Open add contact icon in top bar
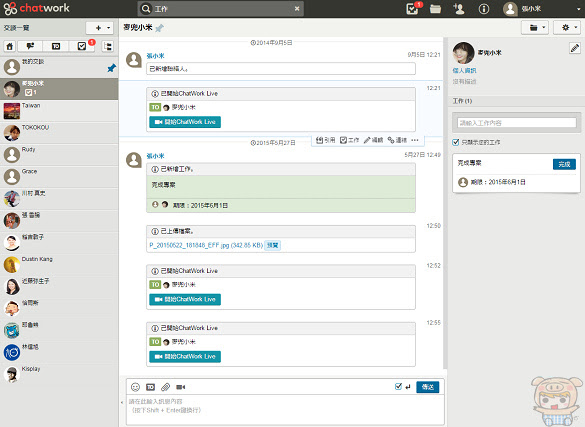 pyautogui.click(x=459, y=9)
